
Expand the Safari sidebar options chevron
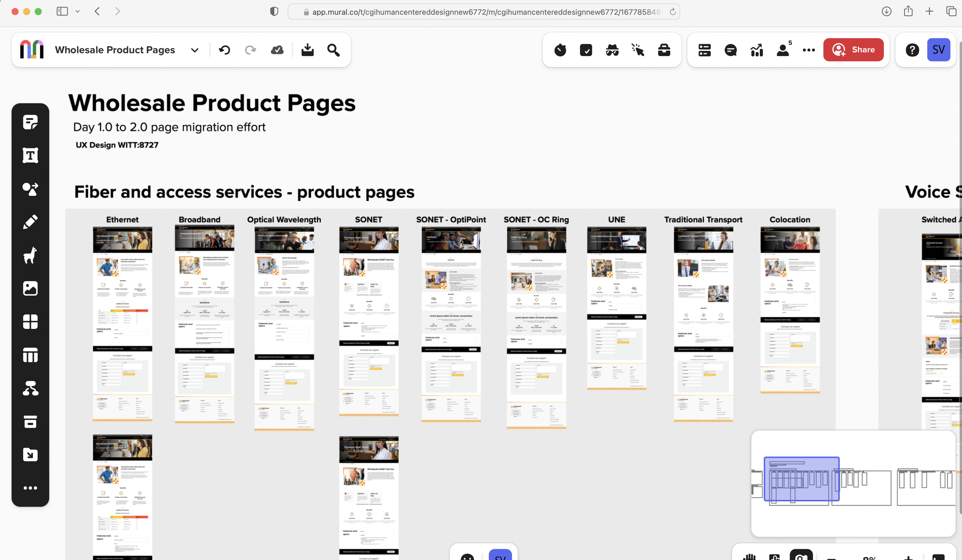[x=78, y=12]
